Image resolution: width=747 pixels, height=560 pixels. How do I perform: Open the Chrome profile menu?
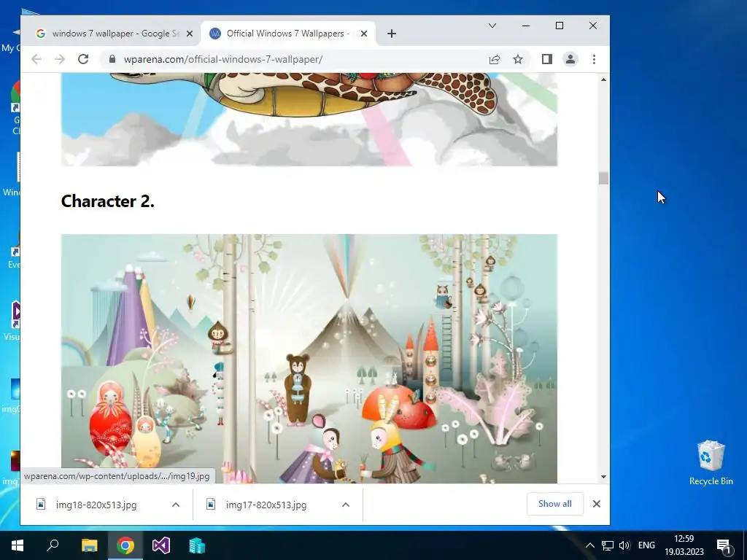click(570, 59)
